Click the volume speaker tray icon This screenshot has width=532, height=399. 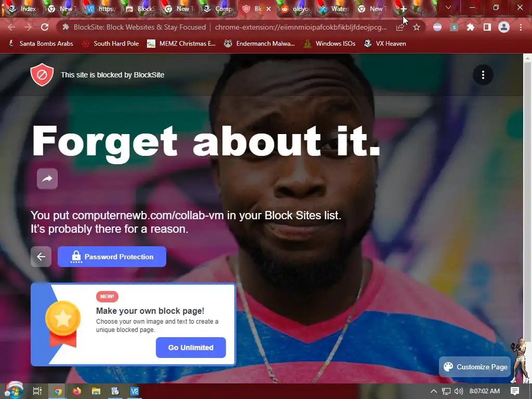[x=458, y=391]
